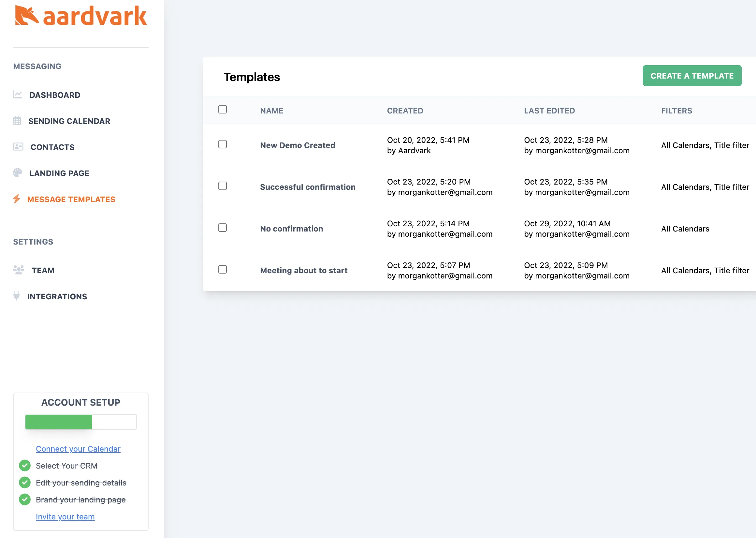The height and width of the screenshot is (538, 756).
Task: Click the Landing Page palette icon
Action: (x=18, y=173)
